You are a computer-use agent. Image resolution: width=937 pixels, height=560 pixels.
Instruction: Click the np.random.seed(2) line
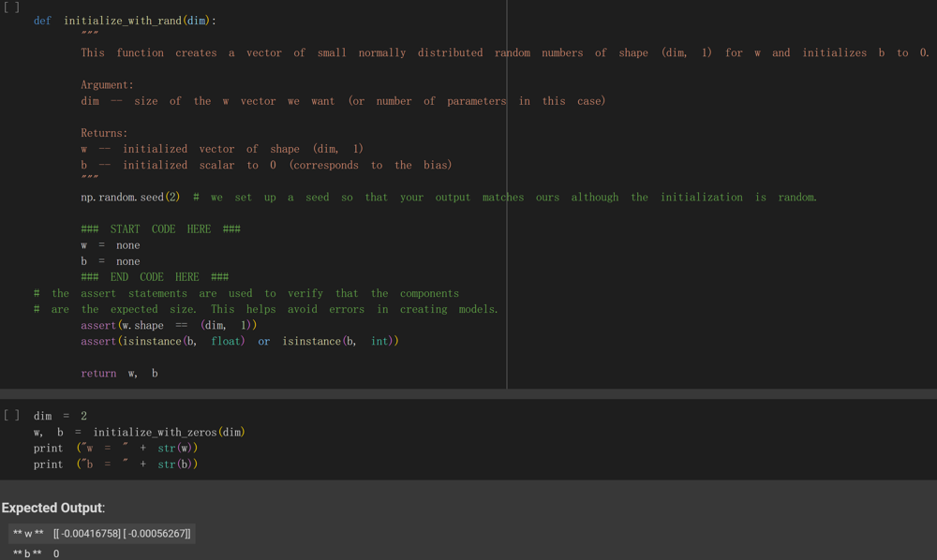point(449,197)
